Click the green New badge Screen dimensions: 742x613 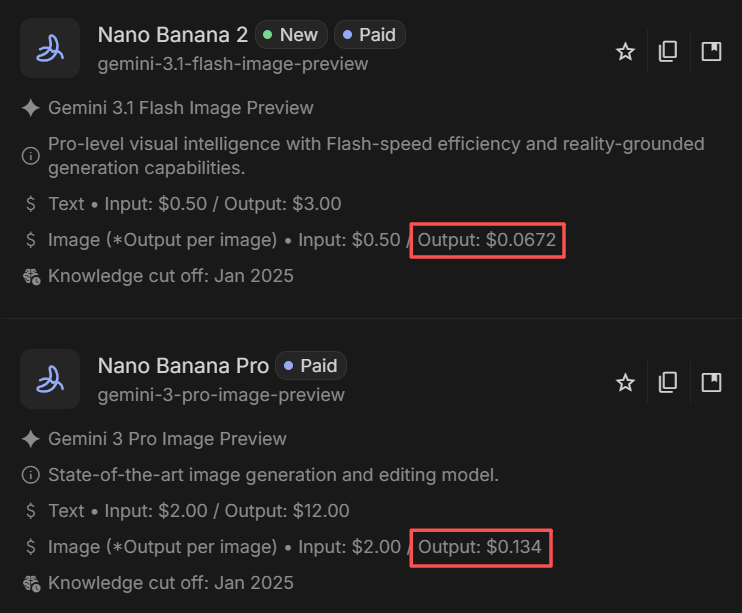290,35
